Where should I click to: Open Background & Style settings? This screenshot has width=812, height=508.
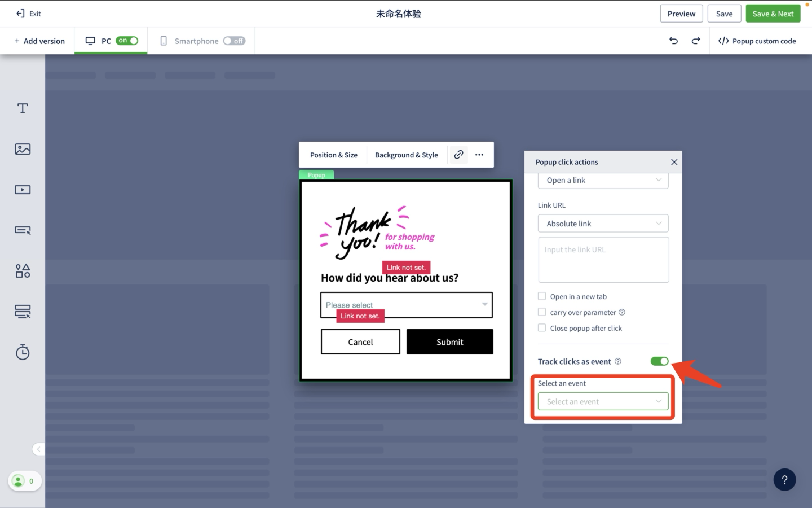click(x=407, y=155)
